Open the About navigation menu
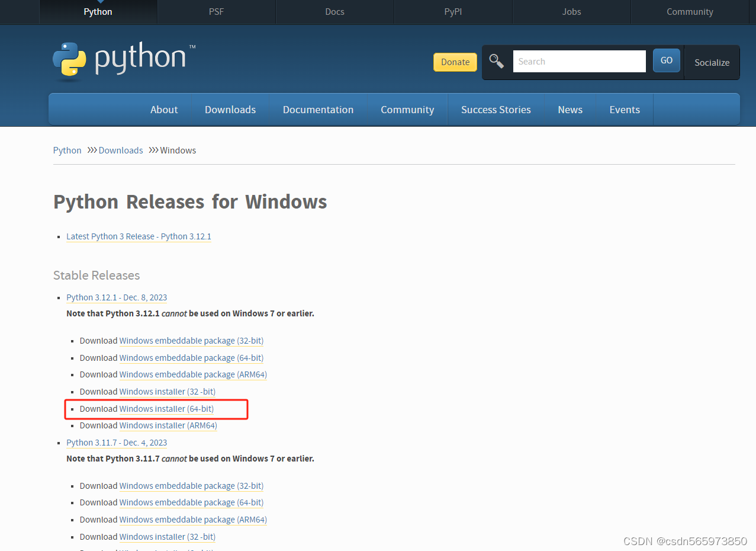 [x=164, y=110]
